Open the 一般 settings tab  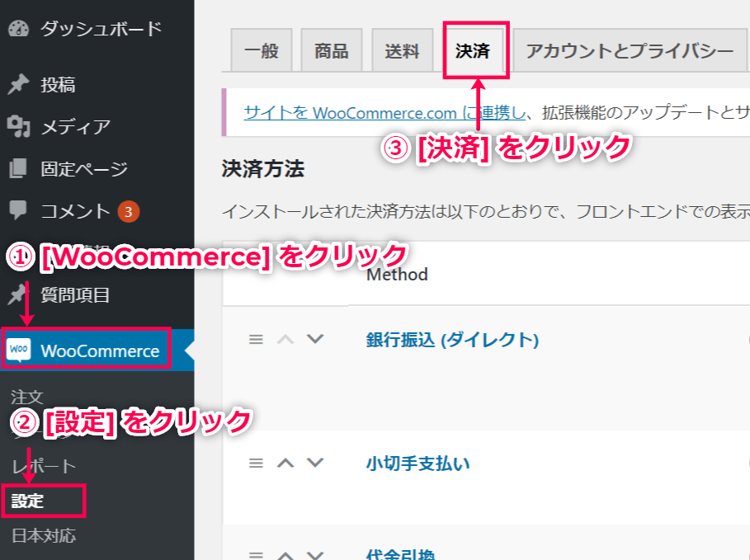click(262, 50)
